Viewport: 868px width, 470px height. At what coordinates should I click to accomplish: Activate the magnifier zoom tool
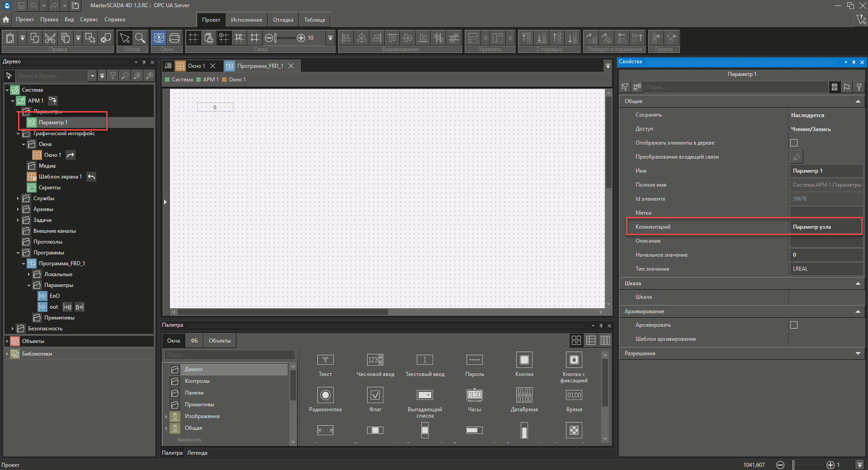click(140, 38)
